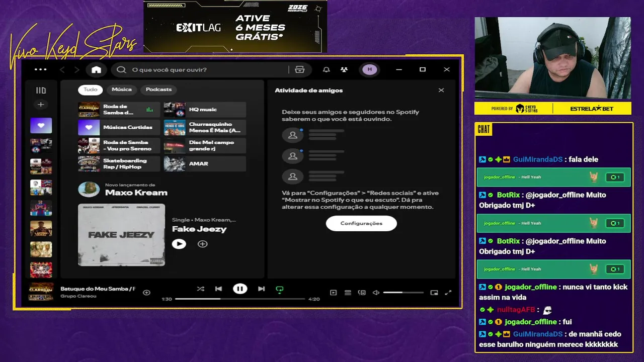Enter full screen player mode
644x362 pixels.
click(x=448, y=293)
